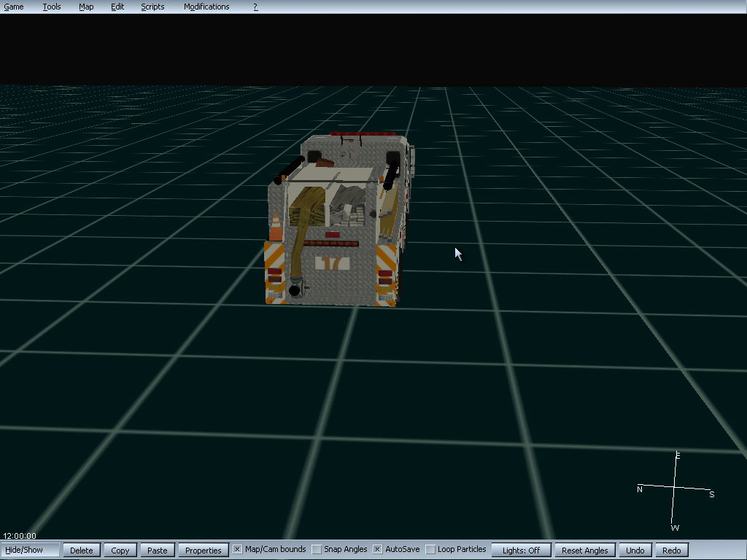Screen dimensions: 747x560
Task: Select the fire truck model in the viewport
Action: [x=338, y=219]
